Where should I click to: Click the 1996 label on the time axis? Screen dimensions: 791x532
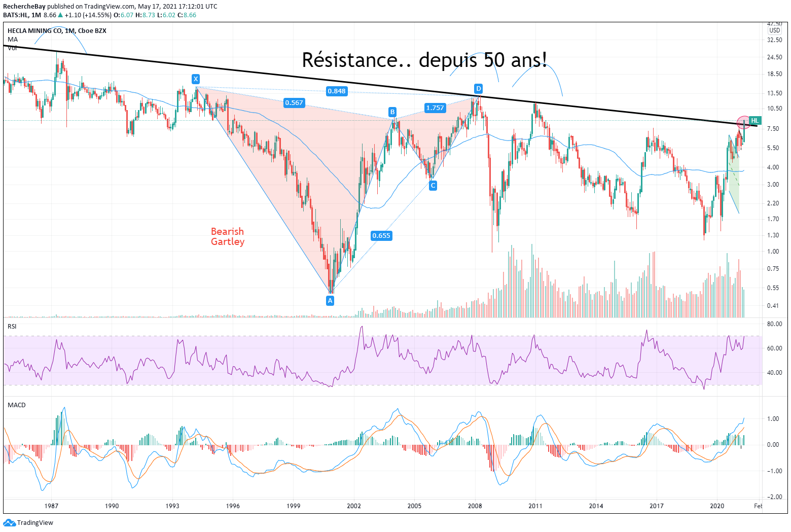[x=233, y=506]
